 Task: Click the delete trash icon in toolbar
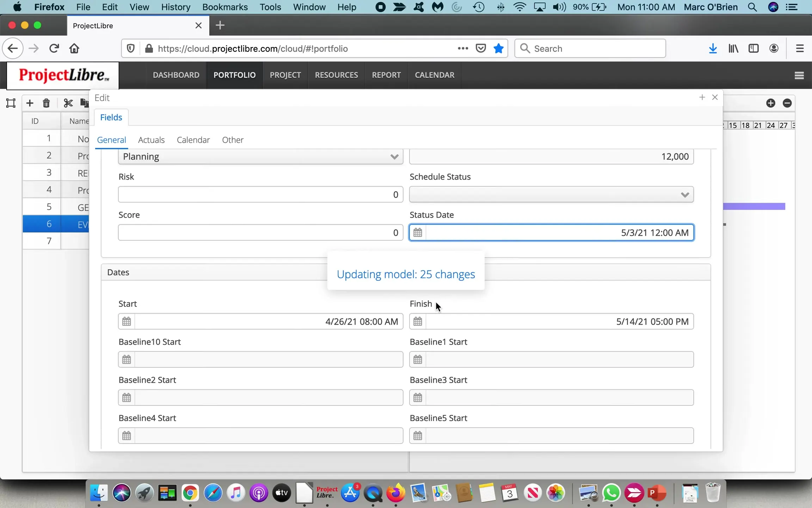(46, 103)
